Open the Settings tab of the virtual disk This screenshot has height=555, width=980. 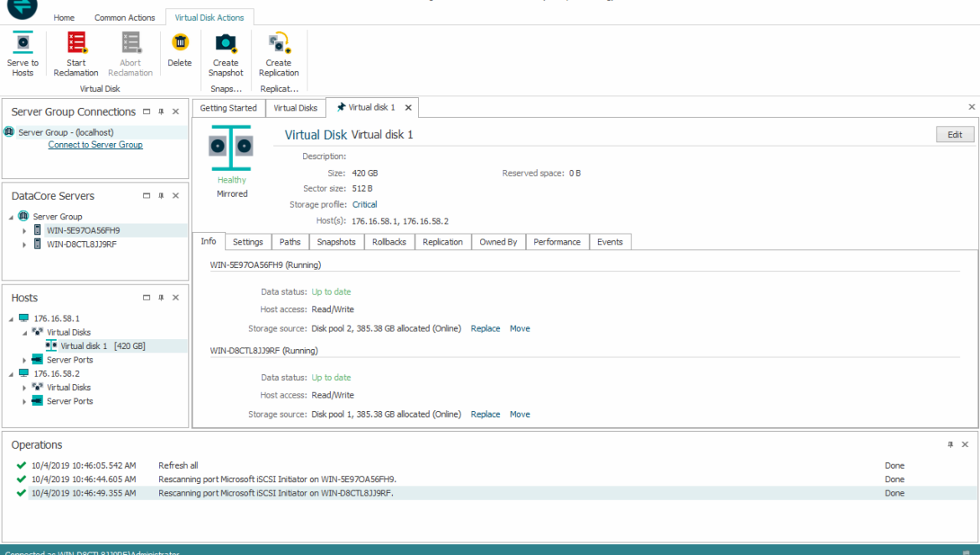click(x=248, y=242)
